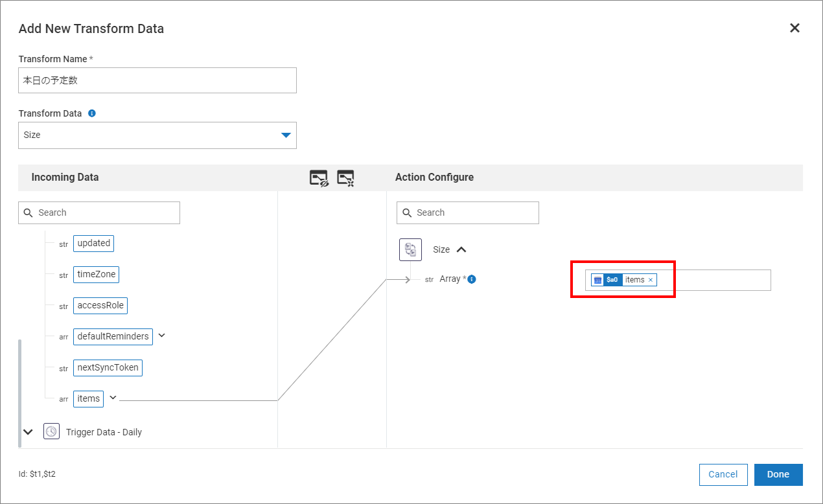Select the updated field
Viewport: 823px width, 504px height.
(x=94, y=244)
